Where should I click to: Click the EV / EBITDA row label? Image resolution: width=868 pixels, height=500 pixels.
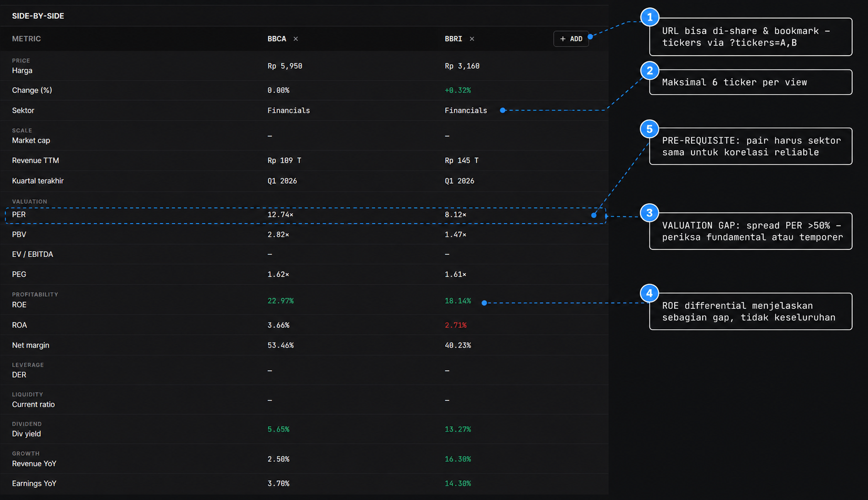coord(33,254)
